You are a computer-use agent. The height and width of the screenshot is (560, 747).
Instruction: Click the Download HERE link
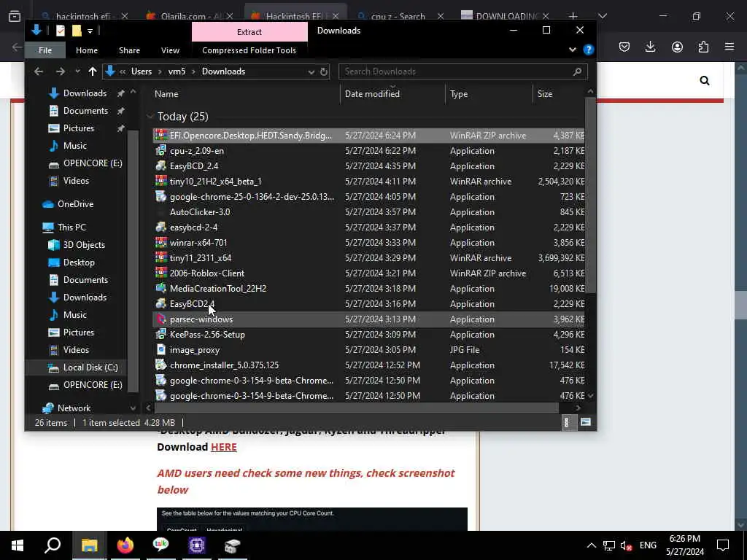tap(223, 447)
